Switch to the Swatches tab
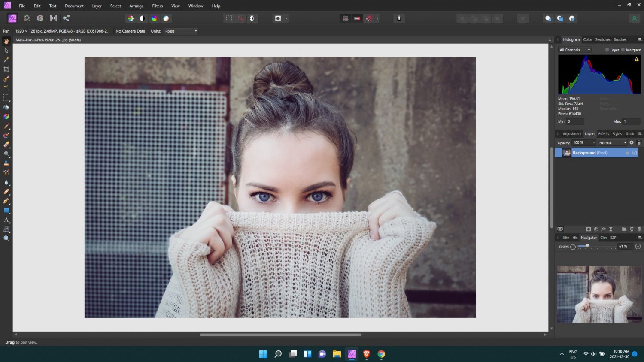The image size is (644, 362). [602, 39]
